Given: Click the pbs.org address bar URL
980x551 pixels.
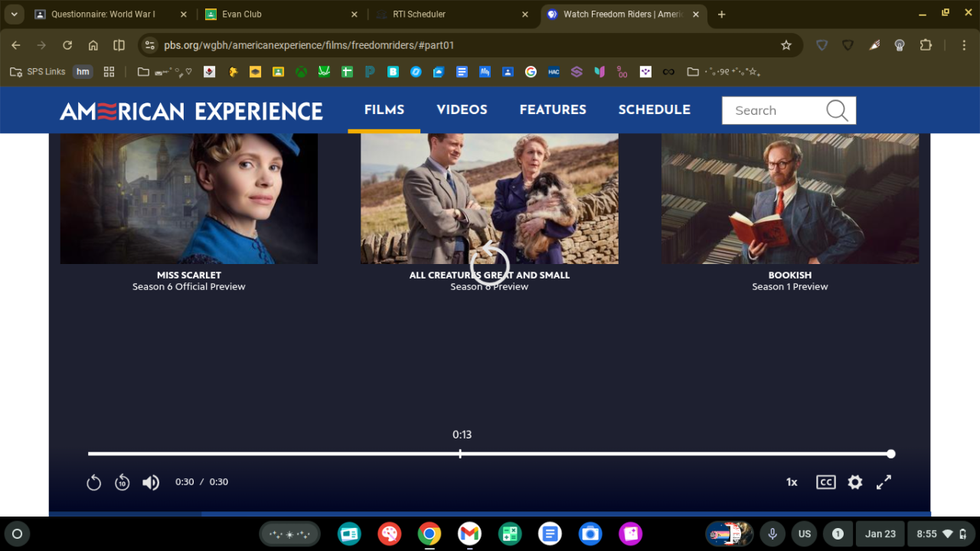Looking at the screenshot, I should tap(309, 45).
